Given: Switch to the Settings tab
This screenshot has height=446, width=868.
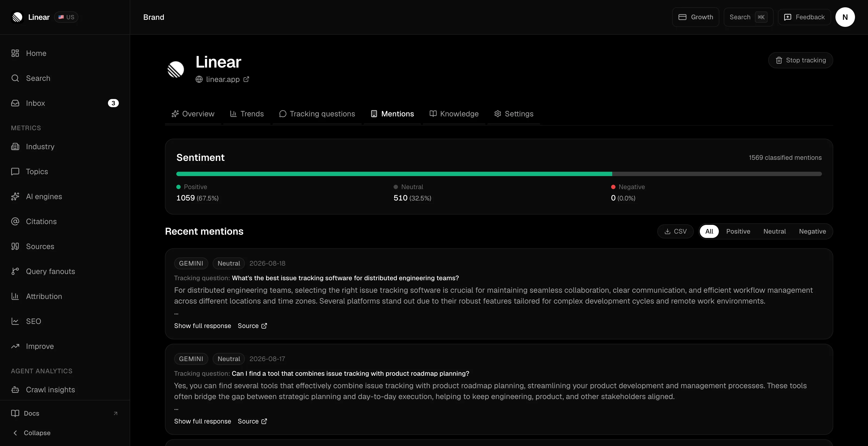Looking at the screenshot, I should pyautogui.click(x=514, y=114).
